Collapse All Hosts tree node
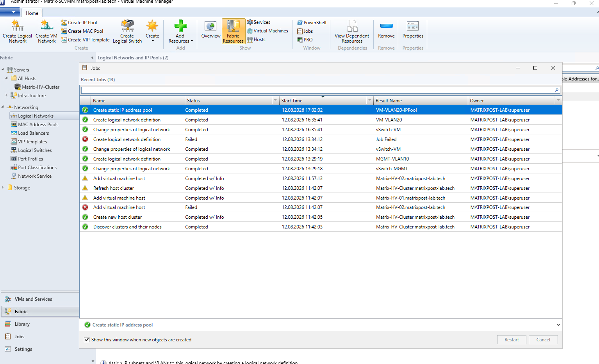This screenshot has width=599, height=364. click(x=7, y=78)
